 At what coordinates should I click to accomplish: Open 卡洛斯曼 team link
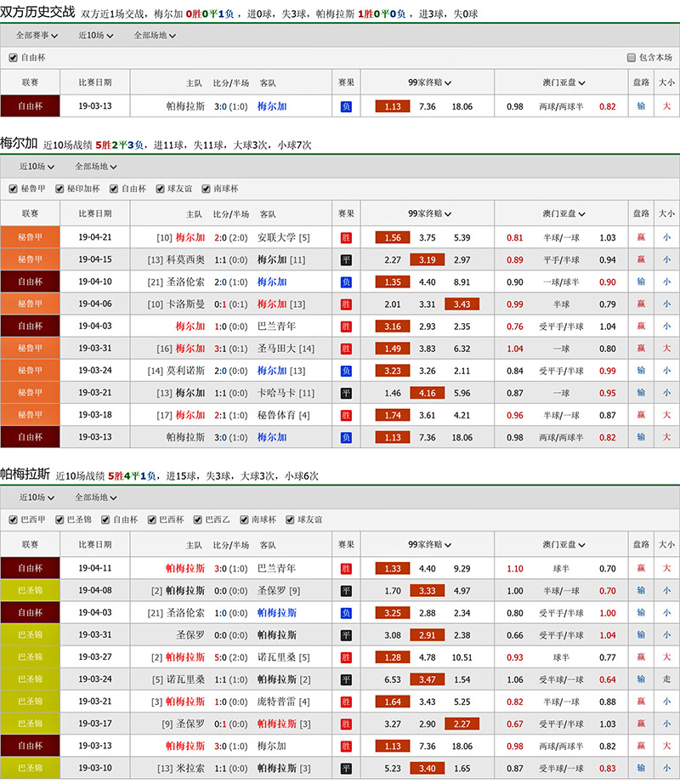point(186,304)
